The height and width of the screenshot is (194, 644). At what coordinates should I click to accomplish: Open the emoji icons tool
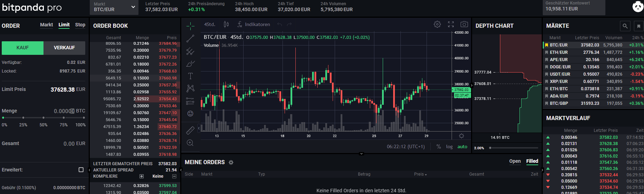click(190, 113)
